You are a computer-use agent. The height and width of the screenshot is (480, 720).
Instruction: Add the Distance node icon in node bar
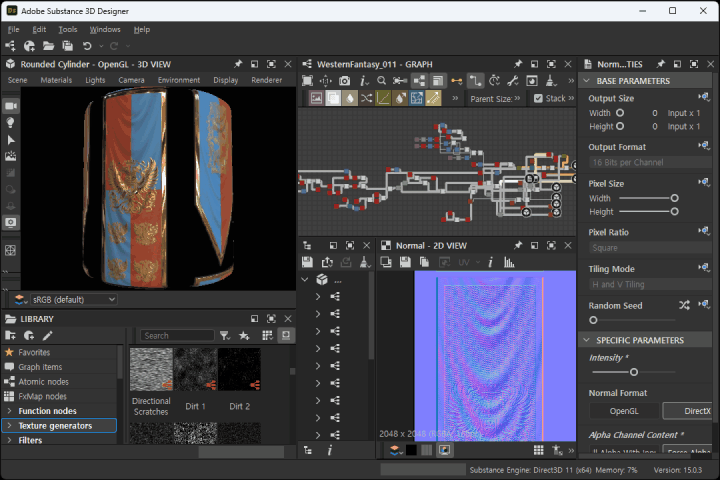(x=433, y=98)
